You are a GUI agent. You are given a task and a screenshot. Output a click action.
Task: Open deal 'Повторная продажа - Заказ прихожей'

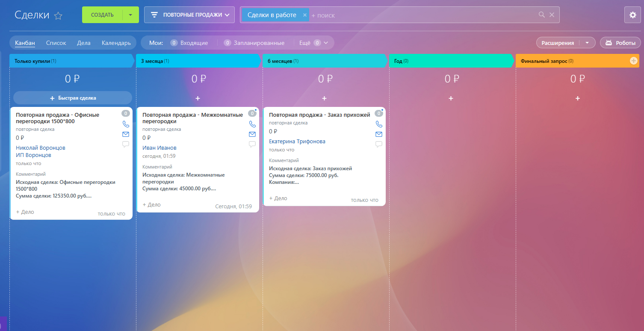tap(319, 115)
